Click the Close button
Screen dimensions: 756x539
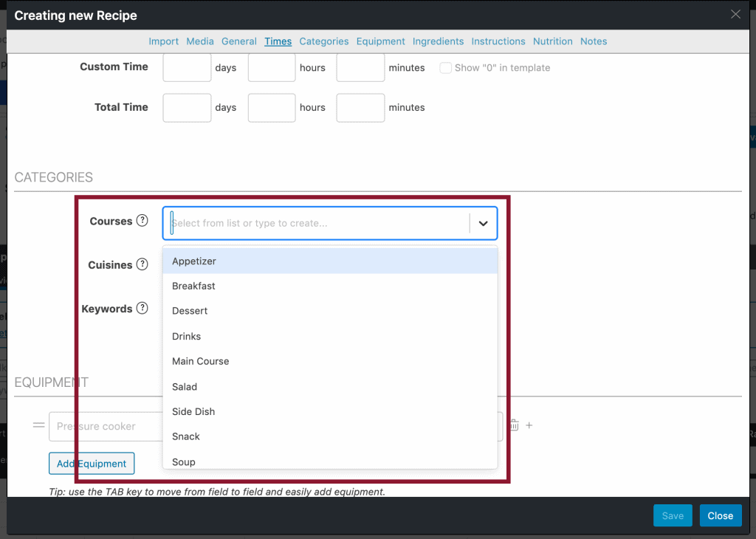pos(721,515)
